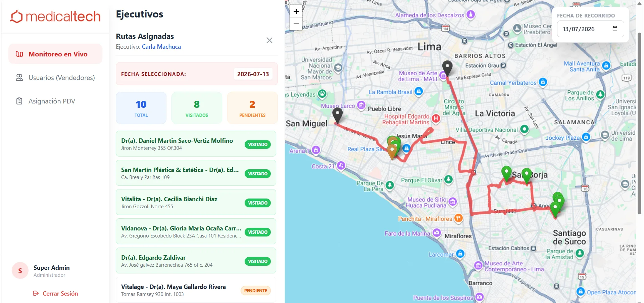Click the Parque El Olivar icon
The image size is (644, 303).
(x=448, y=180)
